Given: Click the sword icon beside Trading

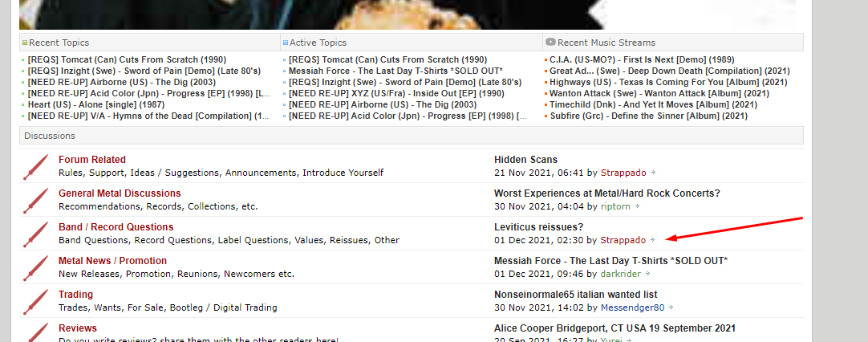Looking at the screenshot, I should 36,302.
